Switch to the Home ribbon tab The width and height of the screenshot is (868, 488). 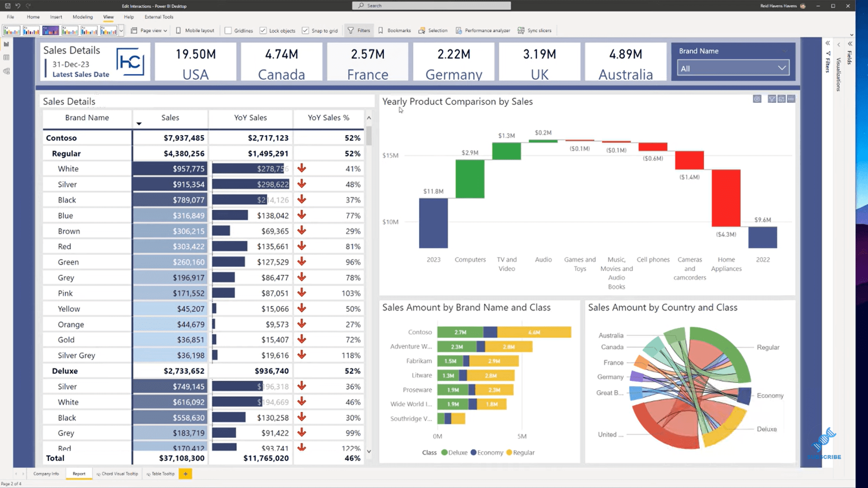point(33,17)
